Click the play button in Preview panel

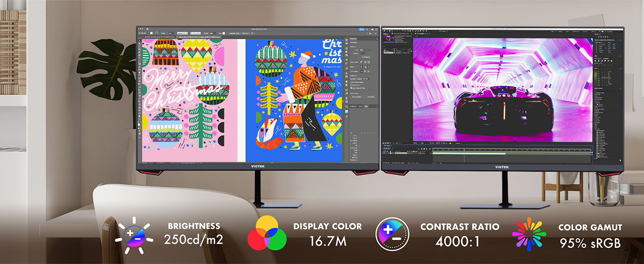[x=603, y=37]
